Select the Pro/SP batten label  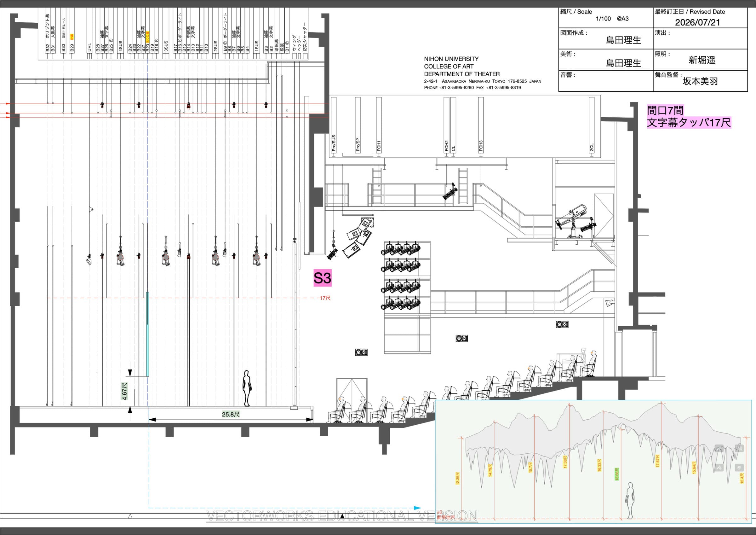[358, 145]
